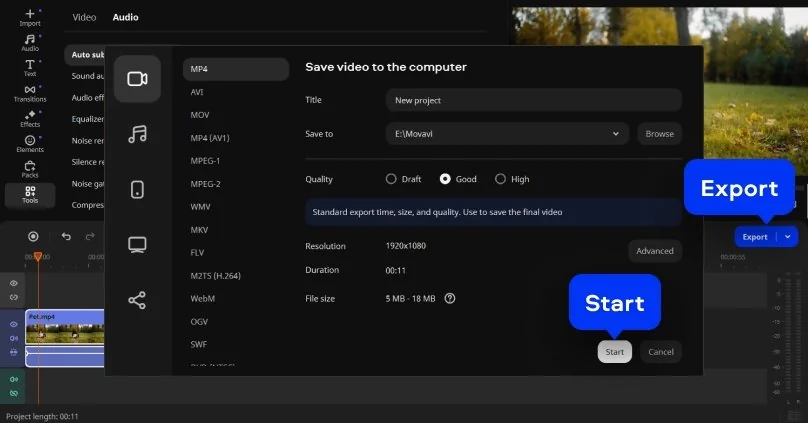Screen dimensions: 808x423
Task: Choose the mobile devices export icon
Action: pyautogui.click(x=137, y=189)
